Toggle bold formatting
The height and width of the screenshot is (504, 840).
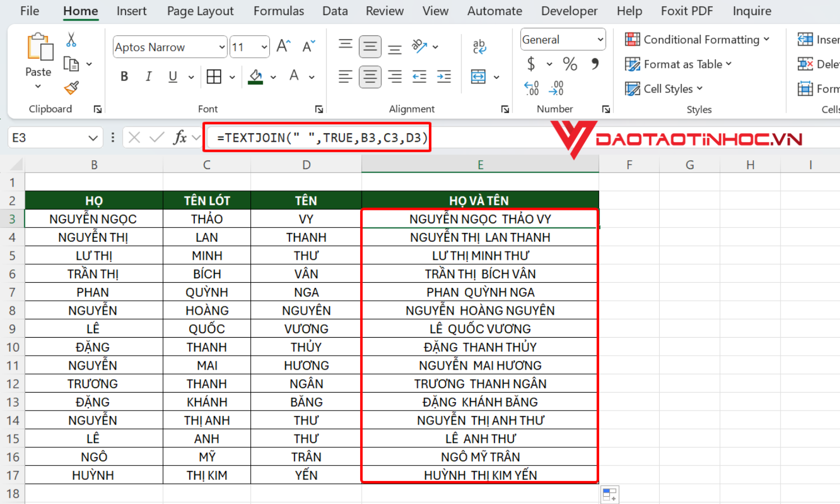click(124, 77)
